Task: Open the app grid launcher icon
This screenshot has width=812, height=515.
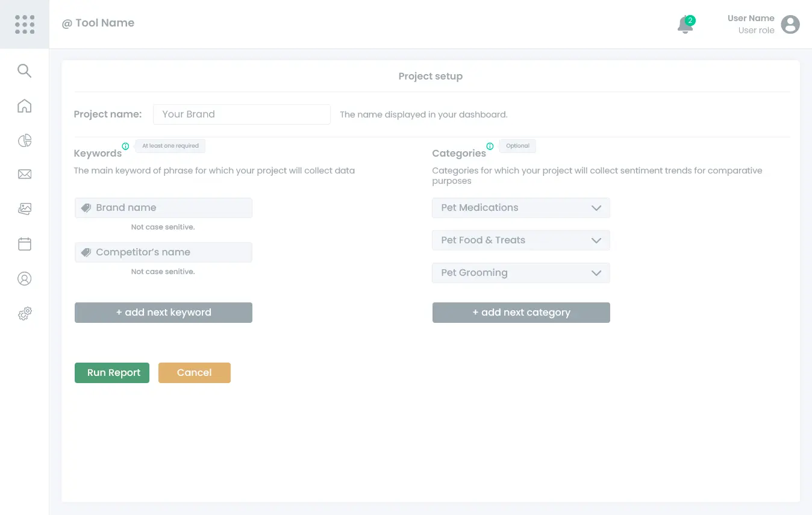Action: [25, 24]
